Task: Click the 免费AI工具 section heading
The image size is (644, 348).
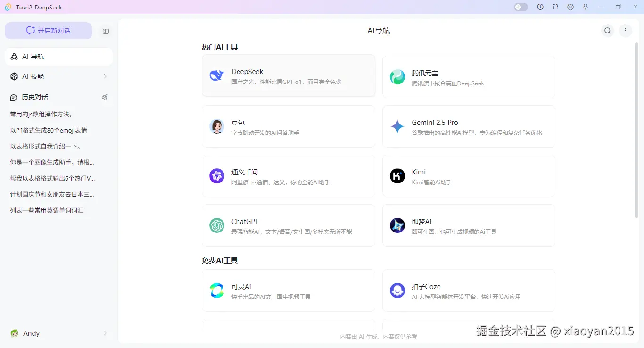Action: pos(220,261)
